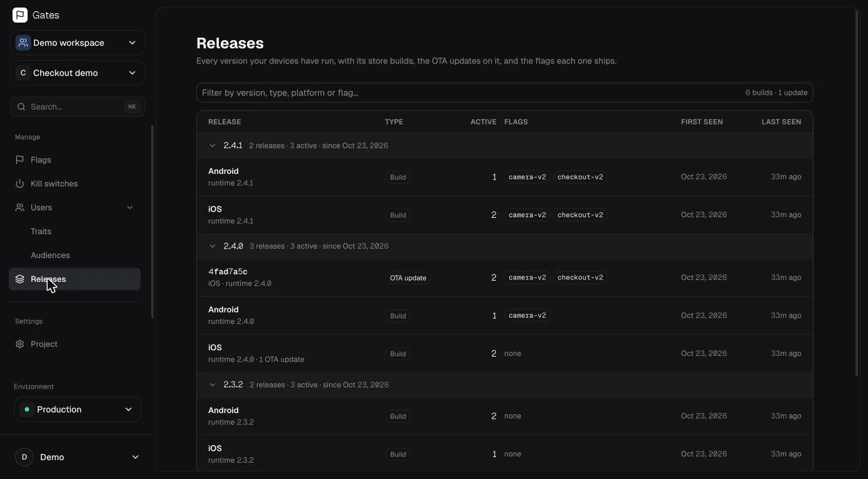Click the main page vertical scrollbar
Viewport: 868px width, 479px height.
tap(857, 193)
